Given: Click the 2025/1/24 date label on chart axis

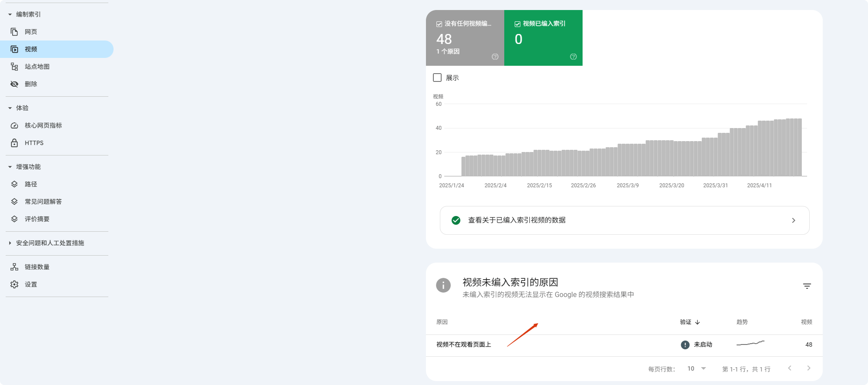Looking at the screenshot, I should click(452, 186).
